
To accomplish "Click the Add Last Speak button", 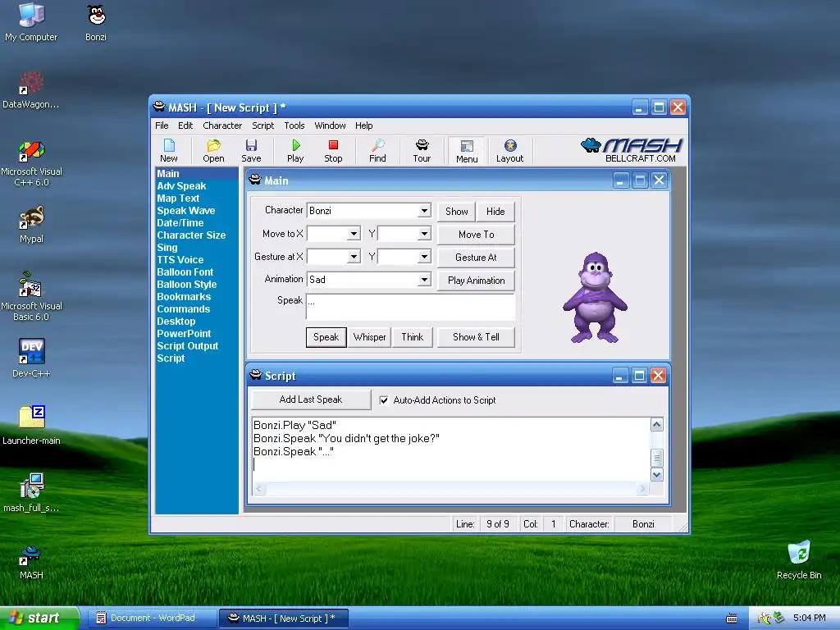I will [x=311, y=399].
